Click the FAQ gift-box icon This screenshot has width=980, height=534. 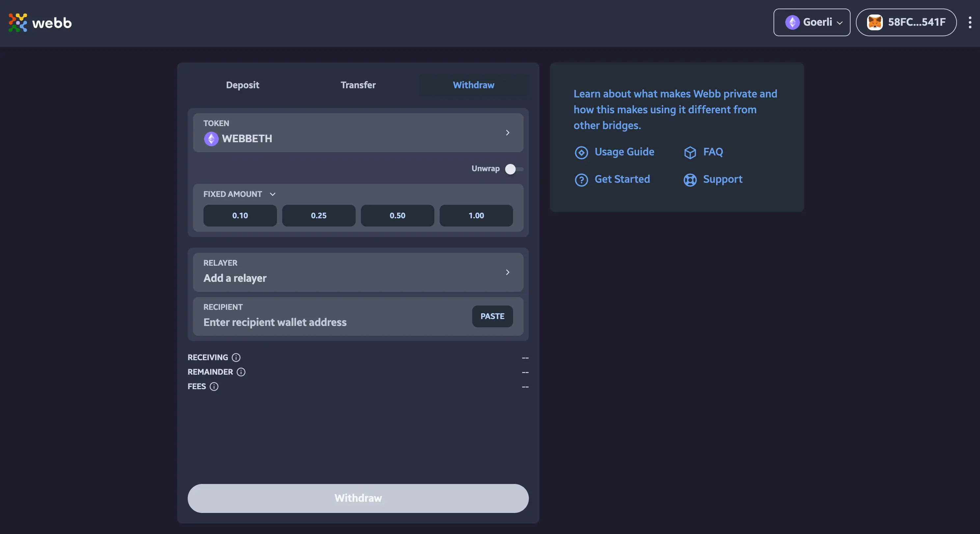689,152
